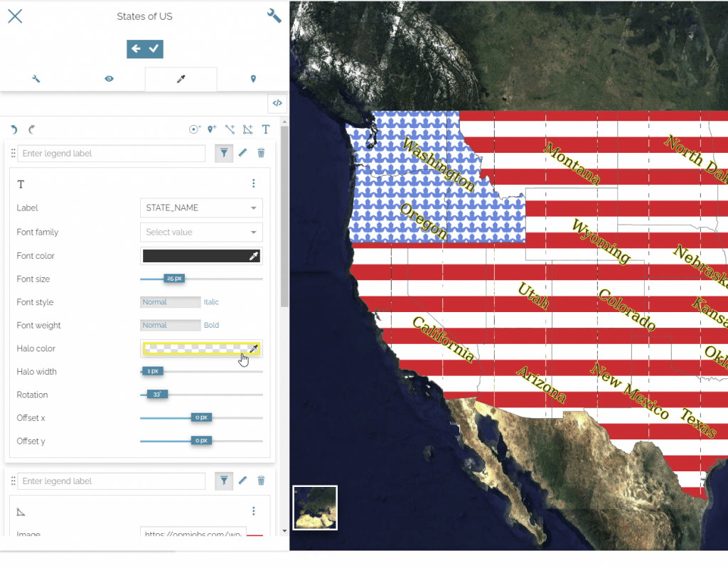This screenshot has height=568, width=728.
Task: Open the filter for the polygon rule
Action: 224,481
